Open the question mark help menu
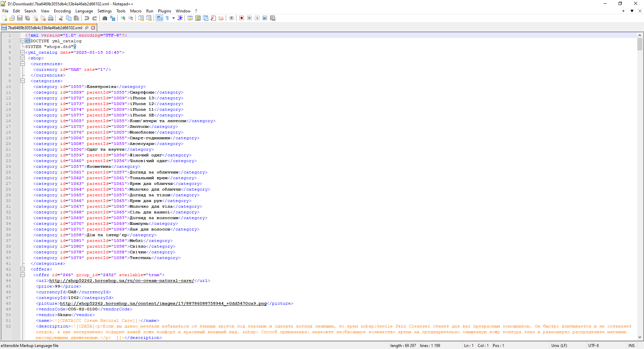This screenshot has width=644, height=349. tap(196, 11)
